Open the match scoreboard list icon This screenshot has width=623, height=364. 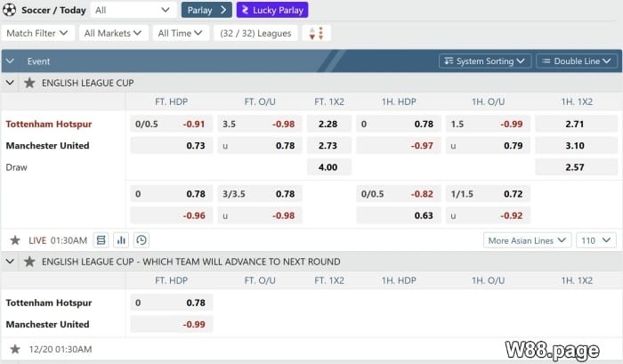(101, 240)
